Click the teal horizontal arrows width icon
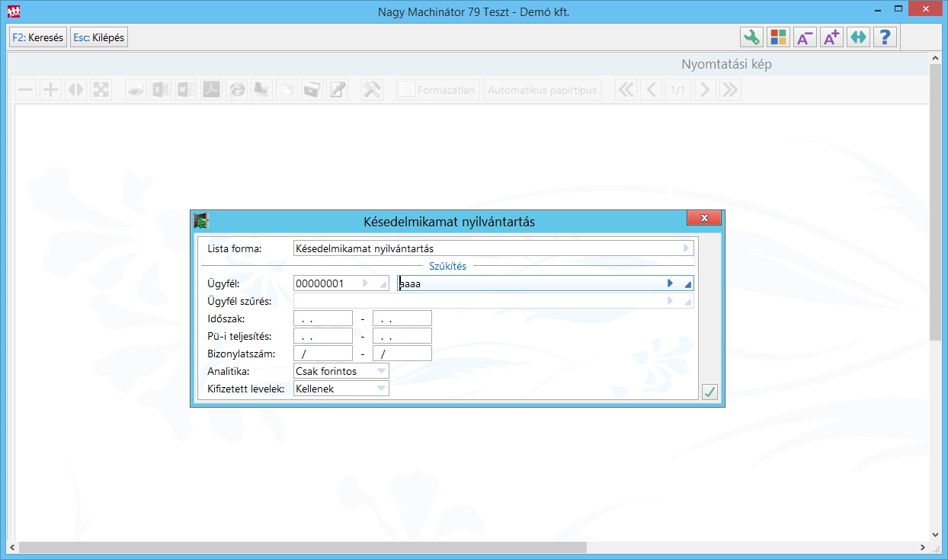 [858, 37]
